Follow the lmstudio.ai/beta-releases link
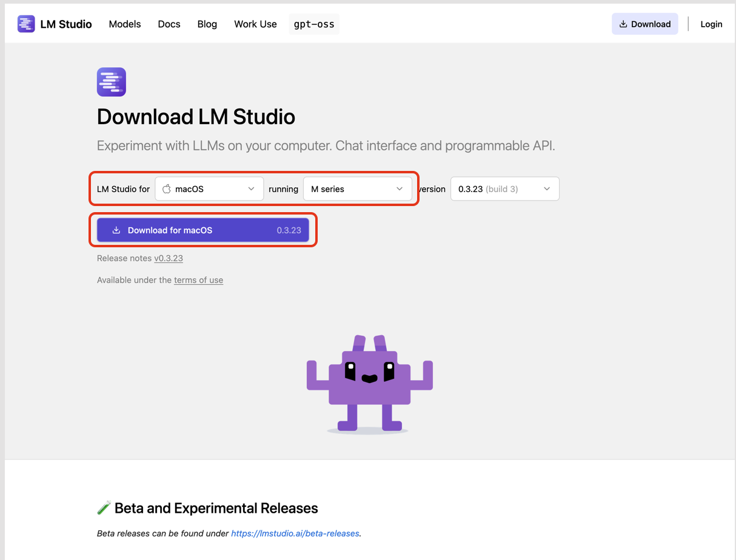Image resolution: width=736 pixels, height=560 pixels. pyautogui.click(x=295, y=534)
